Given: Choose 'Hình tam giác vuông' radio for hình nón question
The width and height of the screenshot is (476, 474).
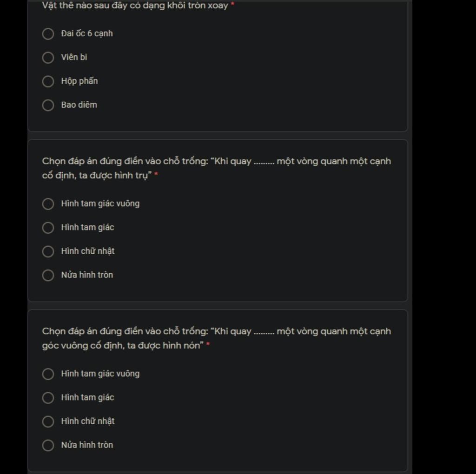Looking at the screenshot, I should tap(48, 374).
